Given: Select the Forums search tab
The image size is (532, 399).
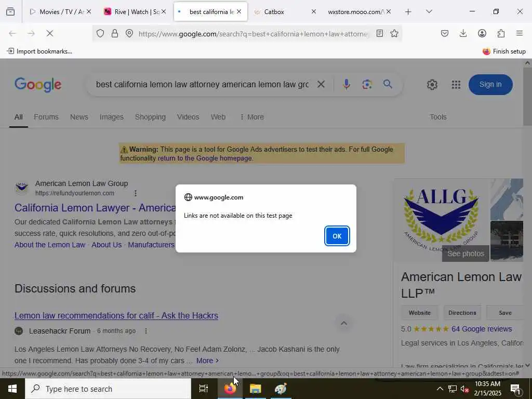Looking at the screenshot, I should [46, 117].
